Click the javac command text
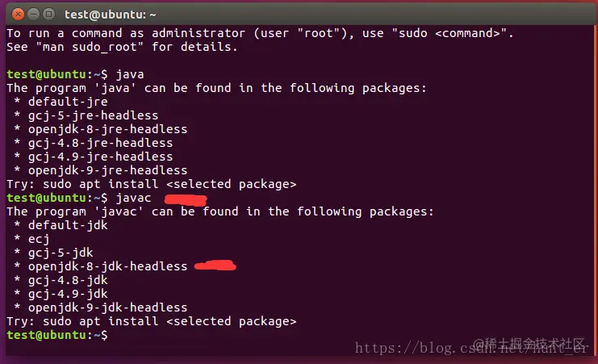This screenshot has width=598, height=364. [134, 198]
